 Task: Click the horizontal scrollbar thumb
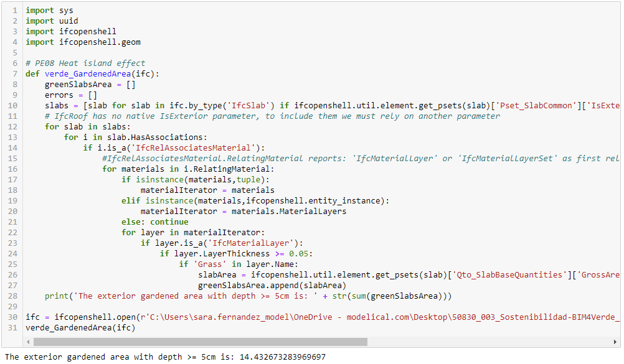[x=200, y=342]
